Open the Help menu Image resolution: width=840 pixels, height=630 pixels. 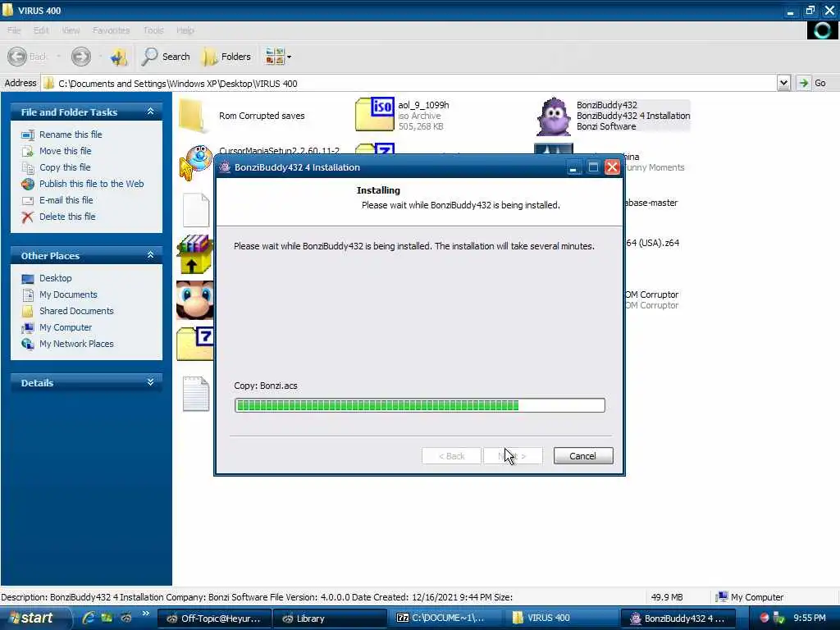click(x=185, y=30)
